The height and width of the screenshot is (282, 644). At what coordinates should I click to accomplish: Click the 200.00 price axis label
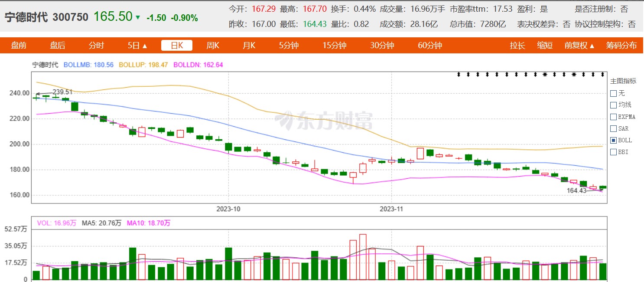[x=20, y=144]
